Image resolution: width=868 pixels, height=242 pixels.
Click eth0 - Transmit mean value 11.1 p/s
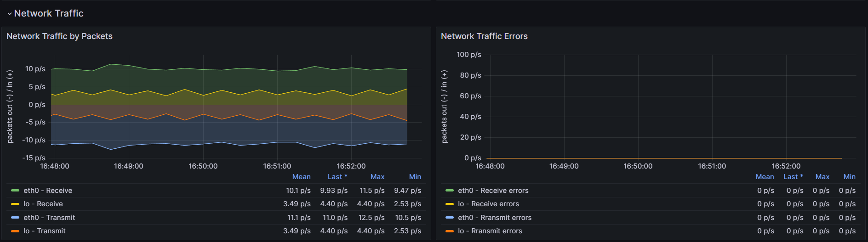[x=299, y=218]
